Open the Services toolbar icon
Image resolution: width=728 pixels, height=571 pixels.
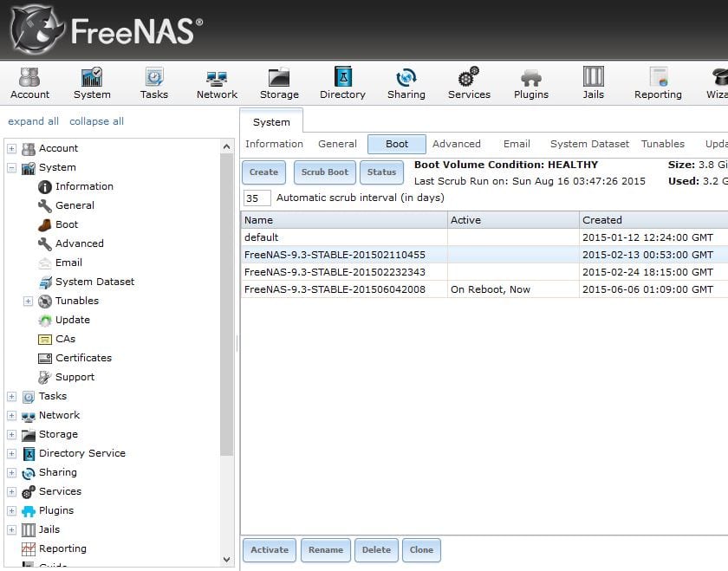(x=469, y=83)
